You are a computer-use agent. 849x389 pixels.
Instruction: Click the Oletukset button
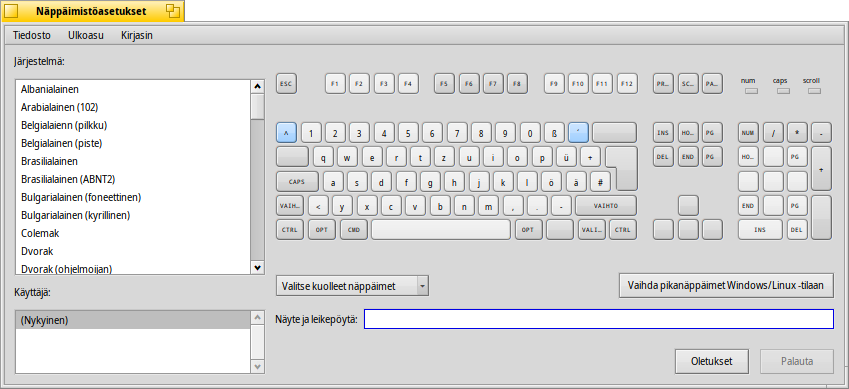pyautogui.click(x=711, y=361)
